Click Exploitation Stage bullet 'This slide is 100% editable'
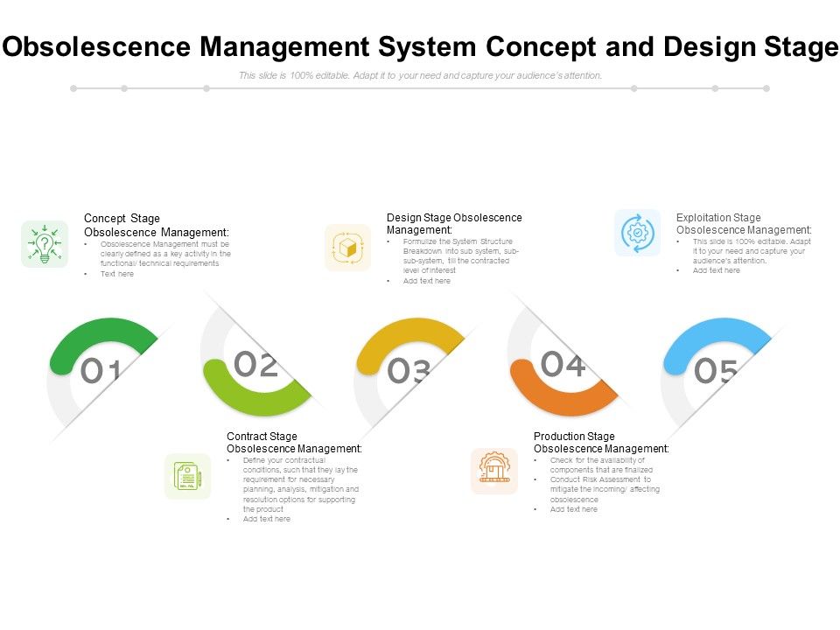 tap(752, 251)
